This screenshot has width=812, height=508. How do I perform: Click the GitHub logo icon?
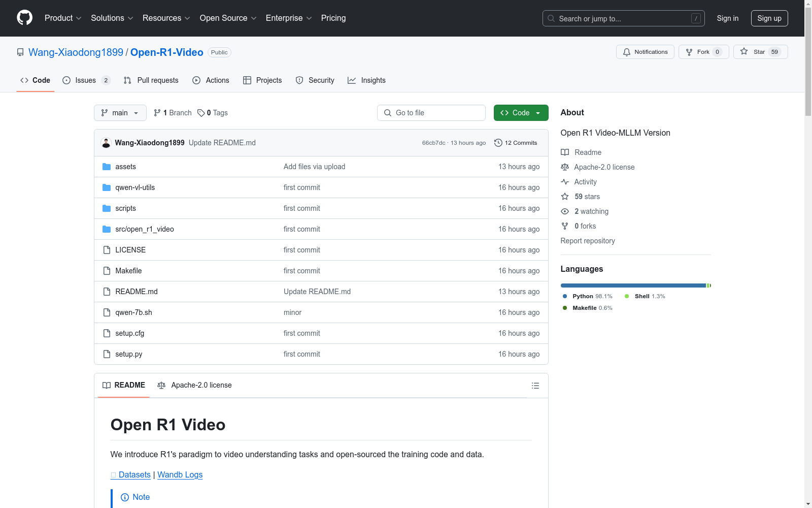point(24,18)
